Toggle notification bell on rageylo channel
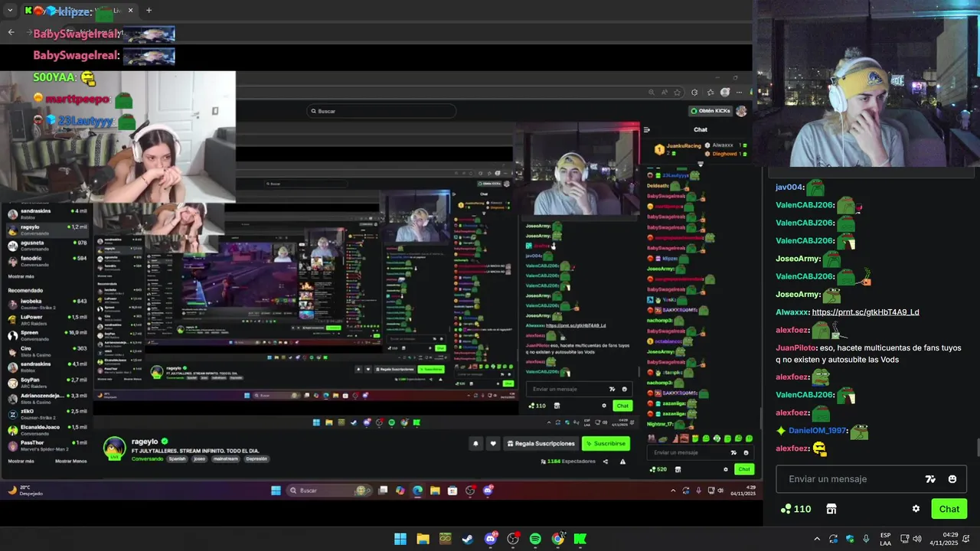 click(x=475, y=443)
